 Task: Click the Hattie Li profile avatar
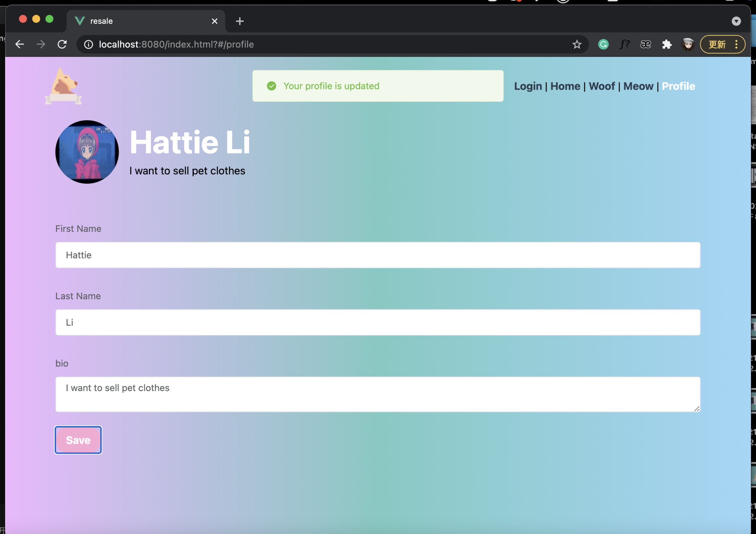[87, 152]
